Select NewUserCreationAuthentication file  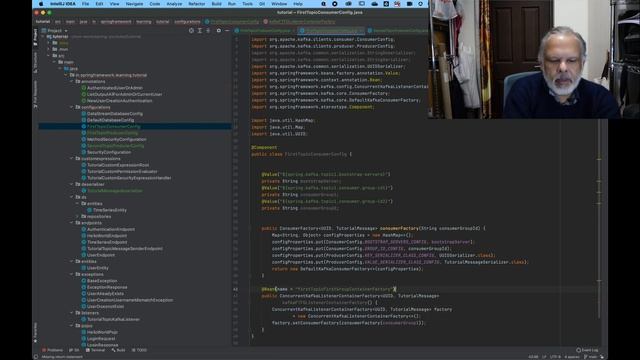coord(116,100)
